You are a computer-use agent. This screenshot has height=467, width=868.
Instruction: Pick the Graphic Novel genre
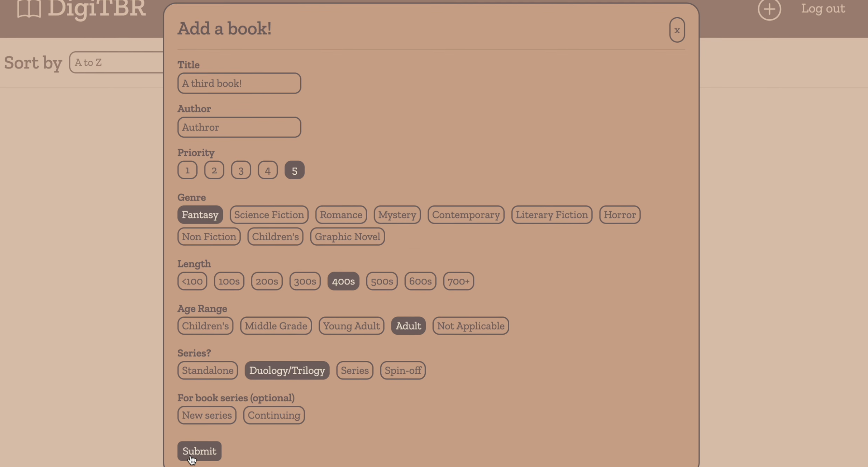point(347,237)
